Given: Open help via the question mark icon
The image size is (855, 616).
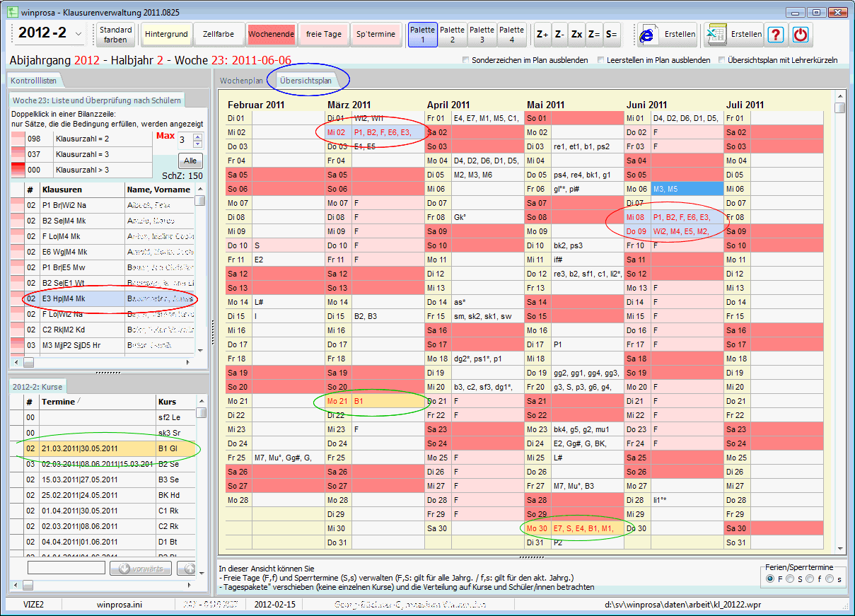Looking at the screenshot, I should click(x=776, y=35).
